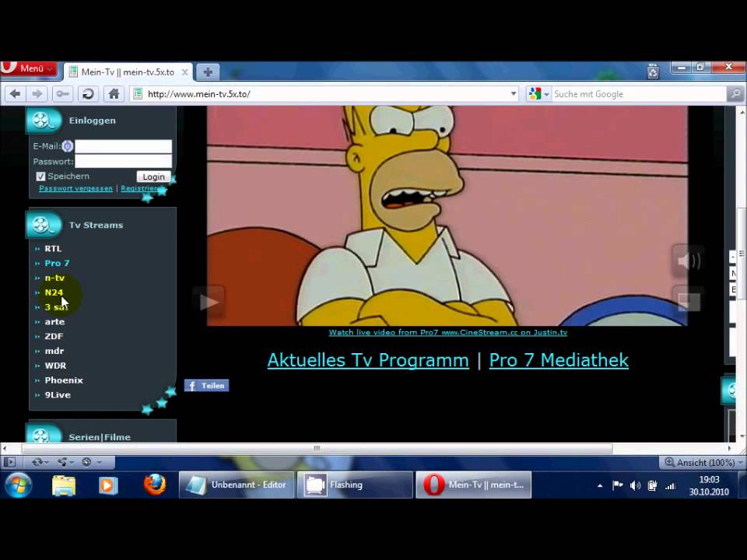The image size is (747, 560).
Task: Open the Pro 7 Mediathek link
Action: click(x=559, y=360)
